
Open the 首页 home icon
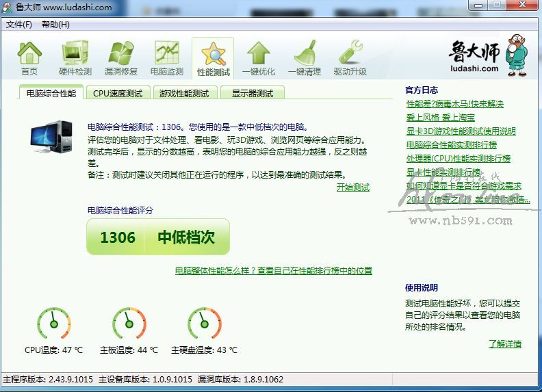click(x=29, y=58)
